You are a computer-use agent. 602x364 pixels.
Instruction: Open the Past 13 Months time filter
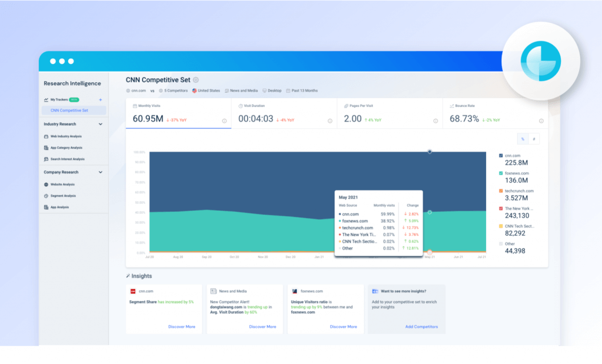click(305, 90)
